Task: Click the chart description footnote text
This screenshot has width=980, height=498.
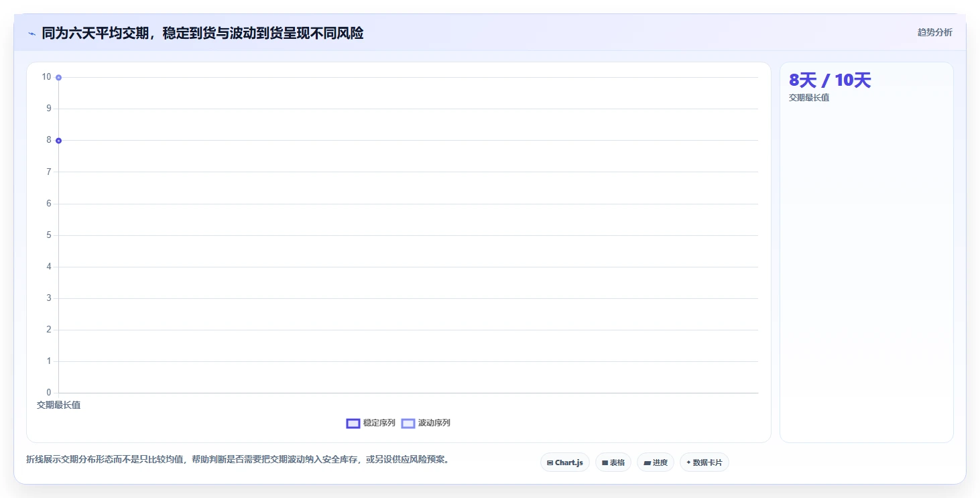Action: [237, 460]
